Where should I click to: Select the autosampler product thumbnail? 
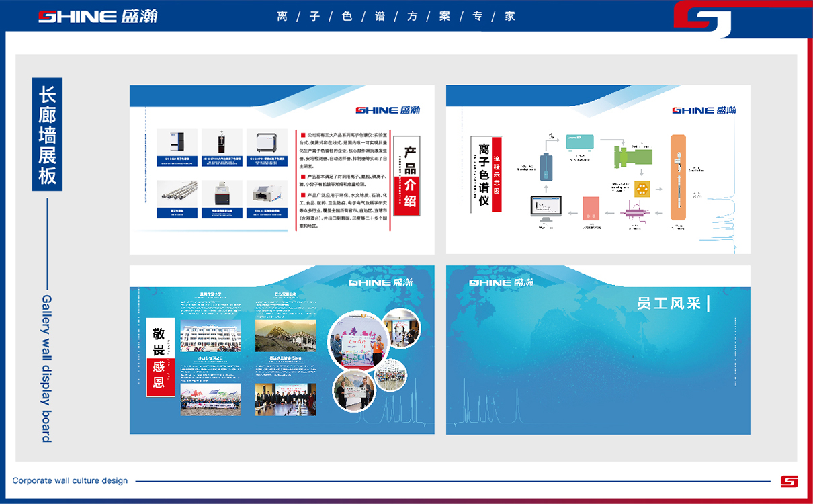tap(267, 199)
